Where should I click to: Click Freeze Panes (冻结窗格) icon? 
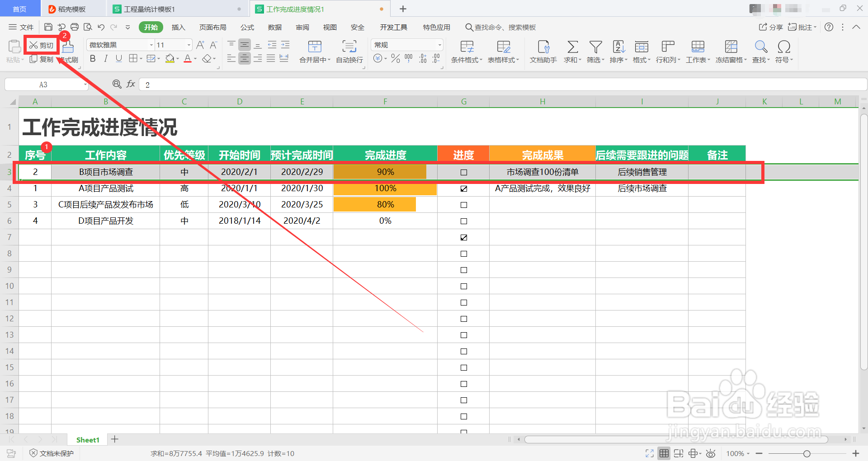pyautogui.click(x=731, y=47)
